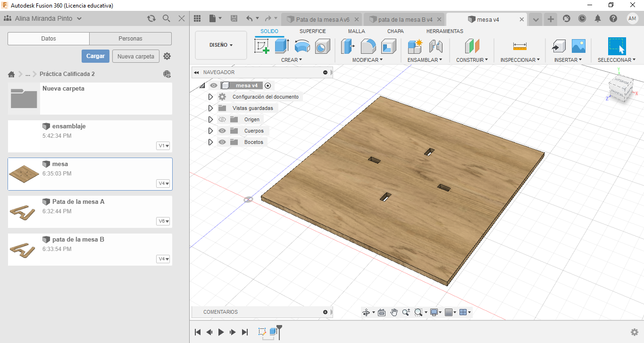
Task: Click the Measure tool icon
Action: click(519, 46)
